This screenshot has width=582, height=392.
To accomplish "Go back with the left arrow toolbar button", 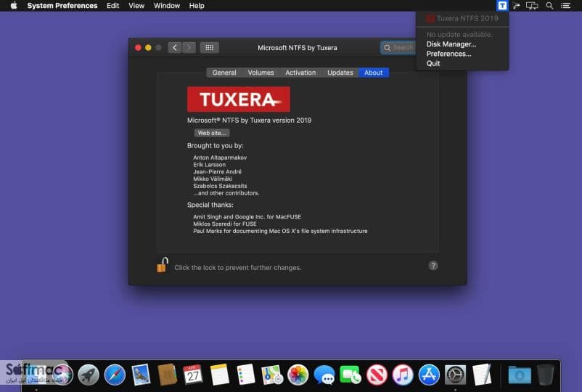I will point(174,47).
